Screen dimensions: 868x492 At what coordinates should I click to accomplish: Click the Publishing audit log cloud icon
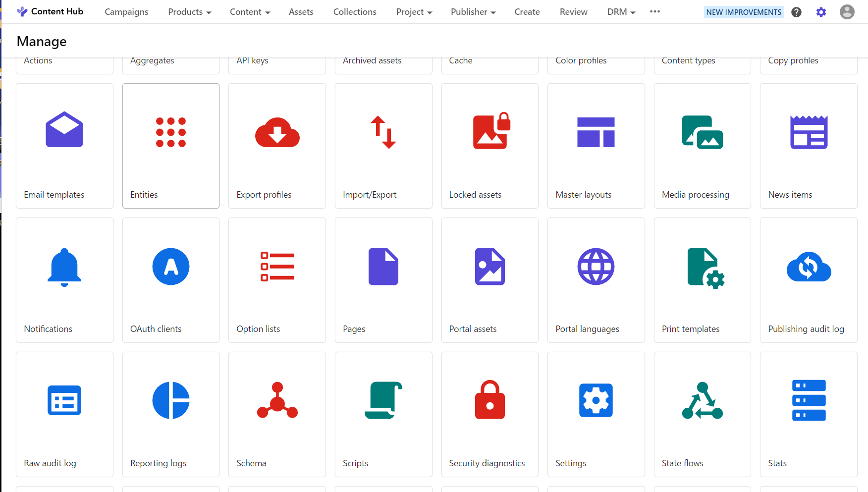coord(809,267)
